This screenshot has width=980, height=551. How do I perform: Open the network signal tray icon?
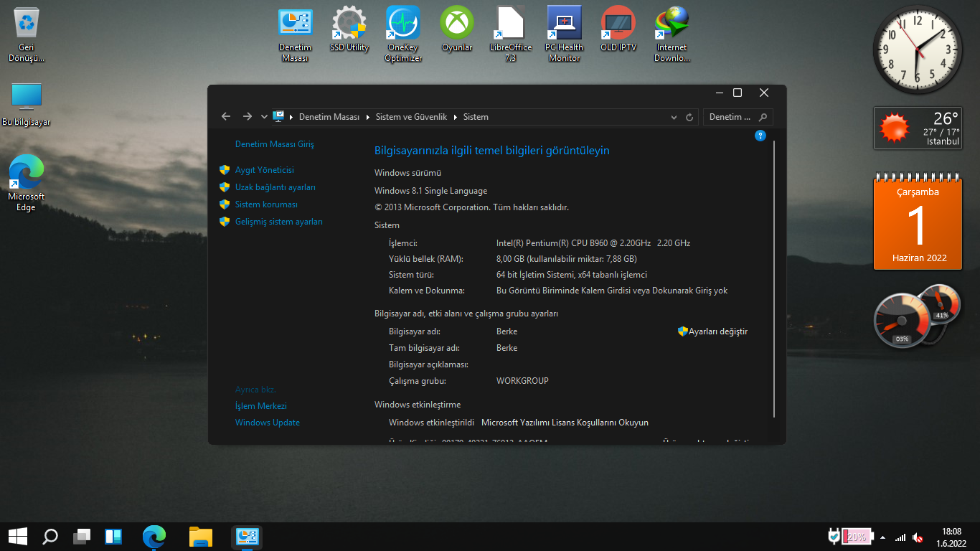coord(900,537)
